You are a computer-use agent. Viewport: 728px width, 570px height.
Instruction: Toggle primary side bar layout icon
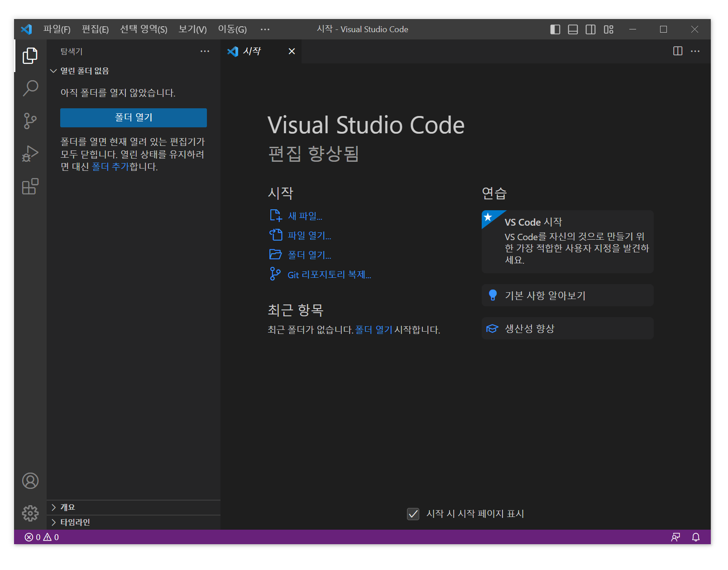555,29
